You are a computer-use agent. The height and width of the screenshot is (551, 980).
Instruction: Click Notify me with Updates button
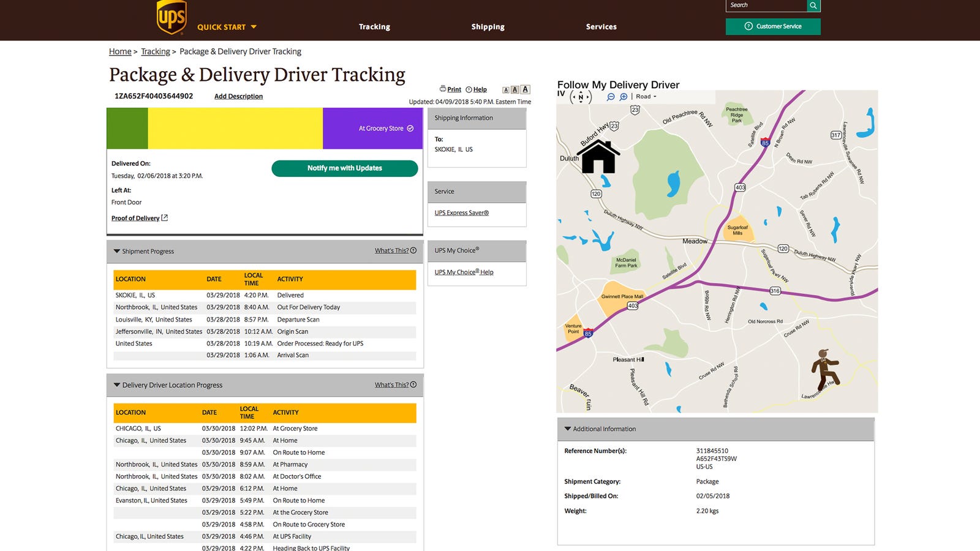[x=345, y=168]
